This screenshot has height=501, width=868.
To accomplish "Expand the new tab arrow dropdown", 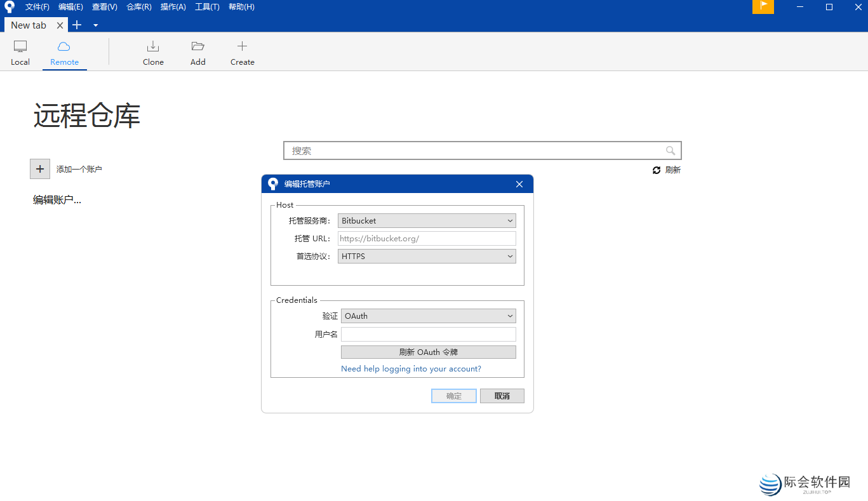I will coord(95,25).
